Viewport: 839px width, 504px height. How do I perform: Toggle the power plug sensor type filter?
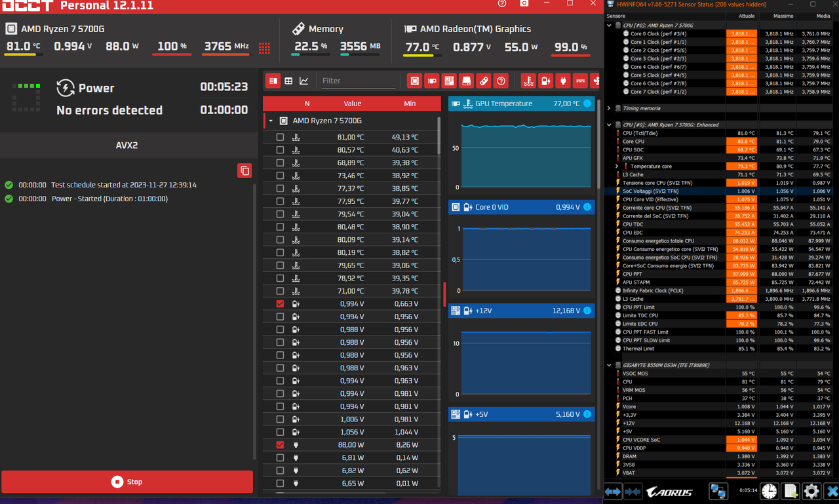pyautogui.click(x=563, y=81)
